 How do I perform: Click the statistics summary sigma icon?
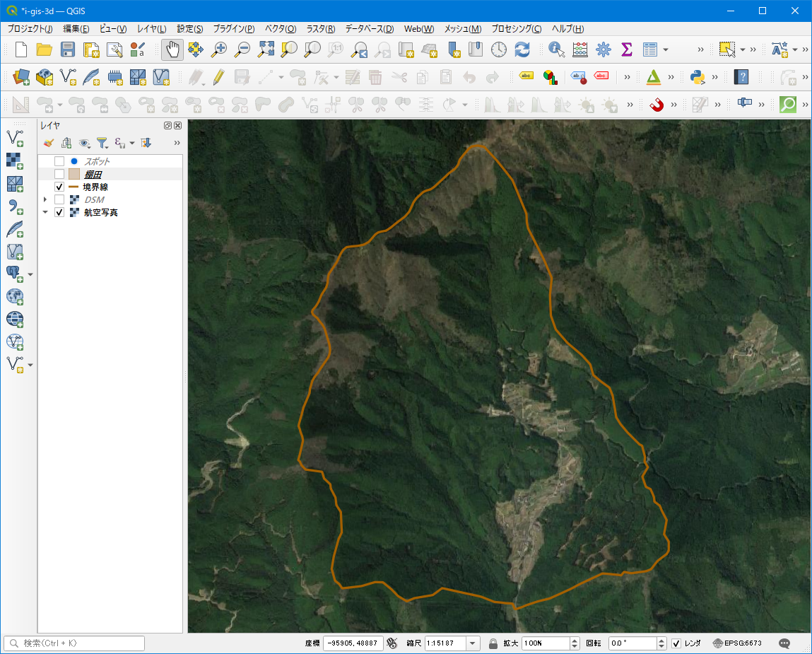point(626,49)
